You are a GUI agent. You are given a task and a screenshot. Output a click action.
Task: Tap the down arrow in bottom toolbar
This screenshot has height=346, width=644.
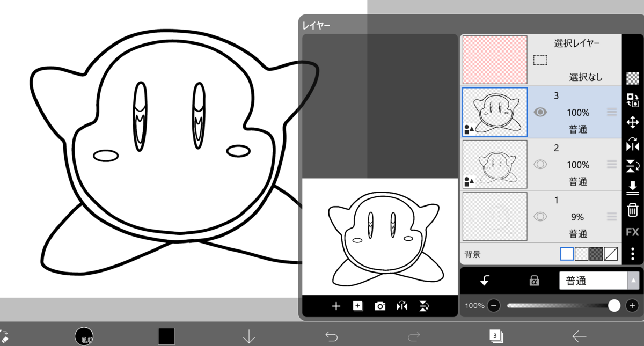coord(249,336)
